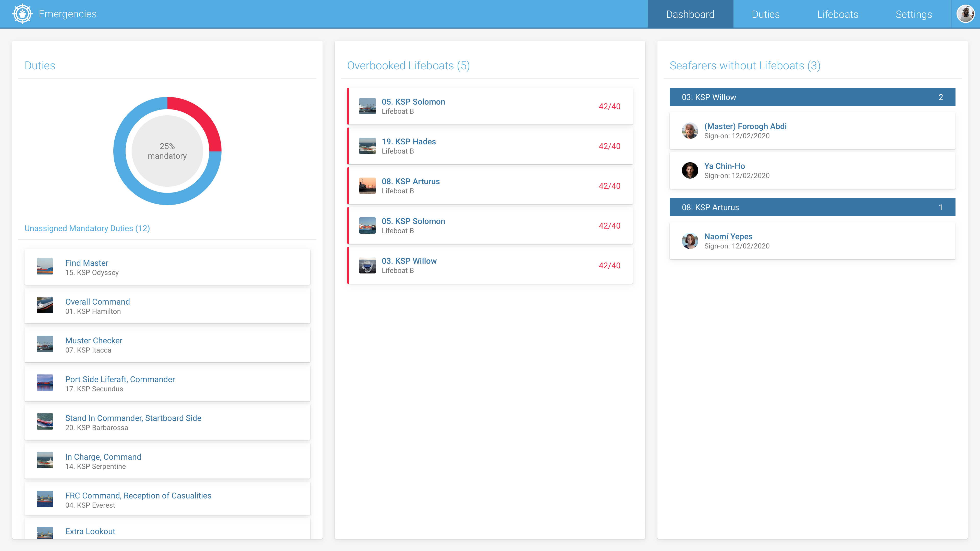Collapse the 03. KSP Willow group header
The image size is (980, 551).
(x=812, y=97)
